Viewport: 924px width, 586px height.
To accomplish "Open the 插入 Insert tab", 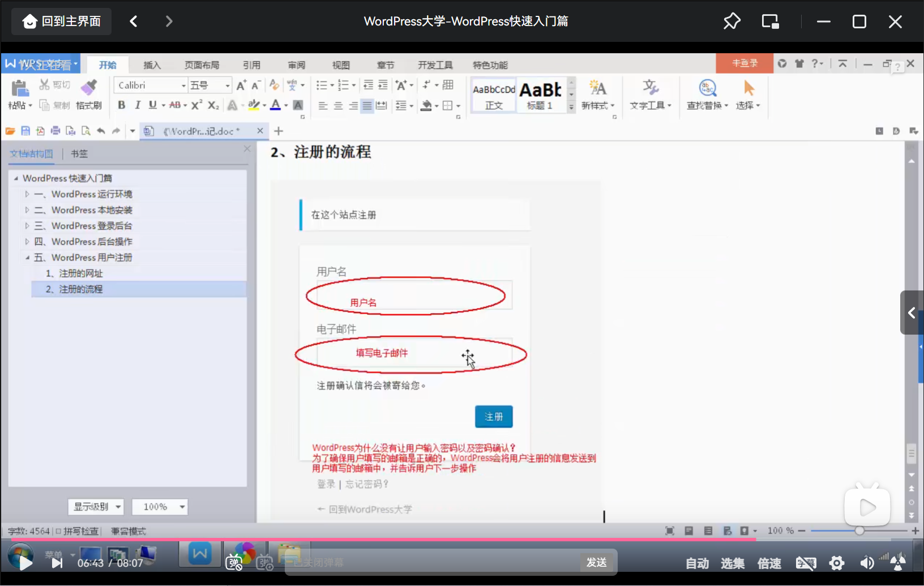I will tap(152, 65).
